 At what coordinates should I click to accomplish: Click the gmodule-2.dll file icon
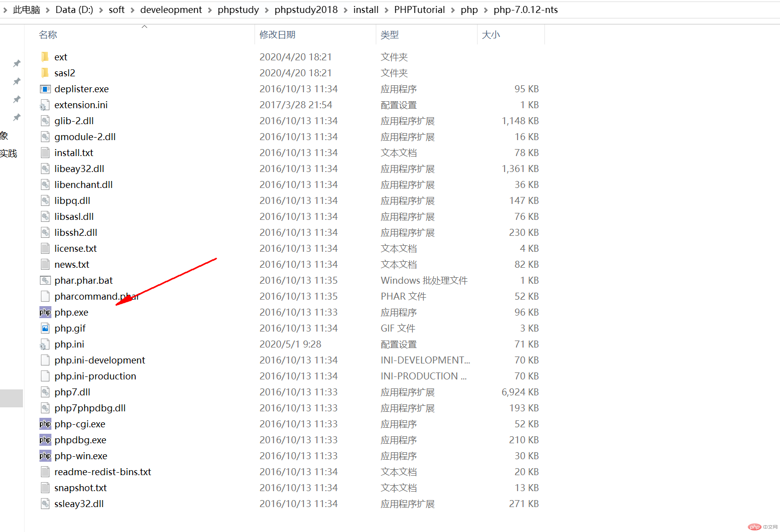point(45,137)
